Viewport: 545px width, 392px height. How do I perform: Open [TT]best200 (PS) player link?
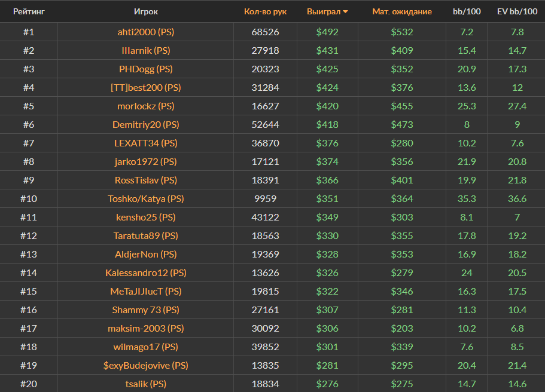(x=146, y=87)
